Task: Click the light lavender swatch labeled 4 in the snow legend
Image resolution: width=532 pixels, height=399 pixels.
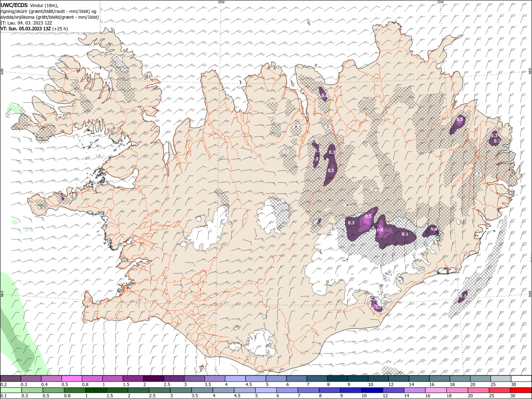Action: pyautogui.click(x=235, y=379)
